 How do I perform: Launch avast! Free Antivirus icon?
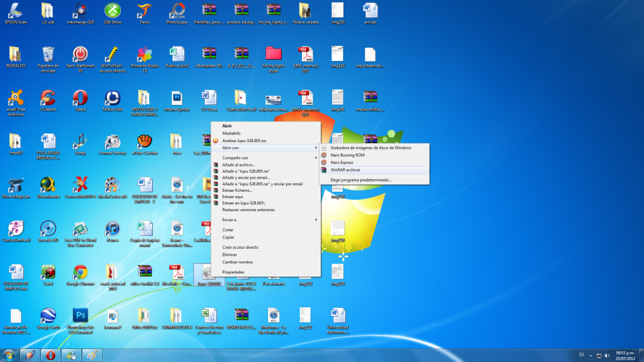16,103
